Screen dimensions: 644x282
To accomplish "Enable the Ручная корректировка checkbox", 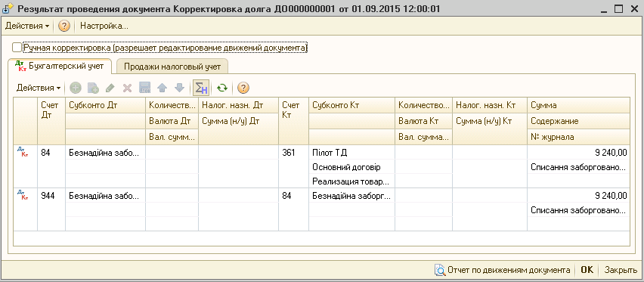I will click(17, 48).
